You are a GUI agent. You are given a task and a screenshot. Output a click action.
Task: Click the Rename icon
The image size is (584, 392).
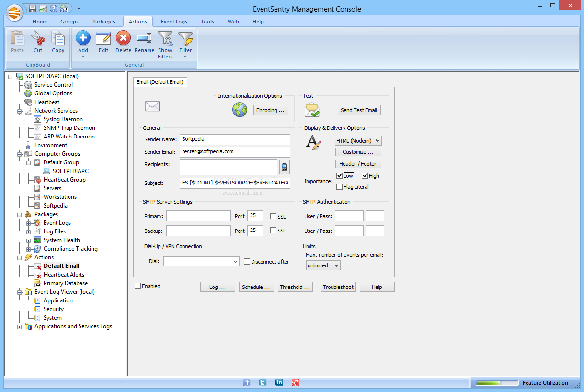tap(144, 38)
